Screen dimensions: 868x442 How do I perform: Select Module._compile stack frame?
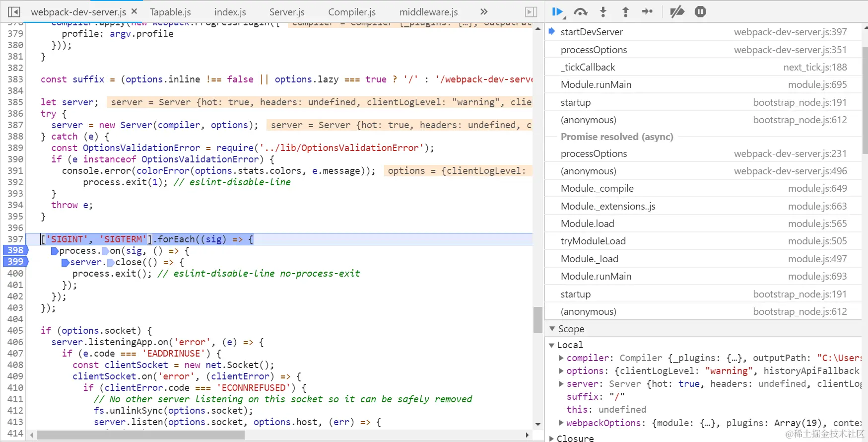(x=703, y=188)
